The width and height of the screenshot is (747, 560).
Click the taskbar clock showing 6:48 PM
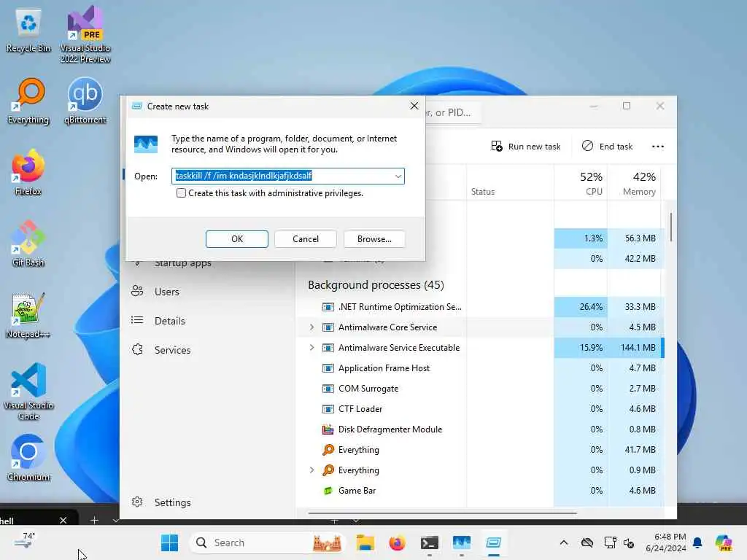[x=665, y=542]
